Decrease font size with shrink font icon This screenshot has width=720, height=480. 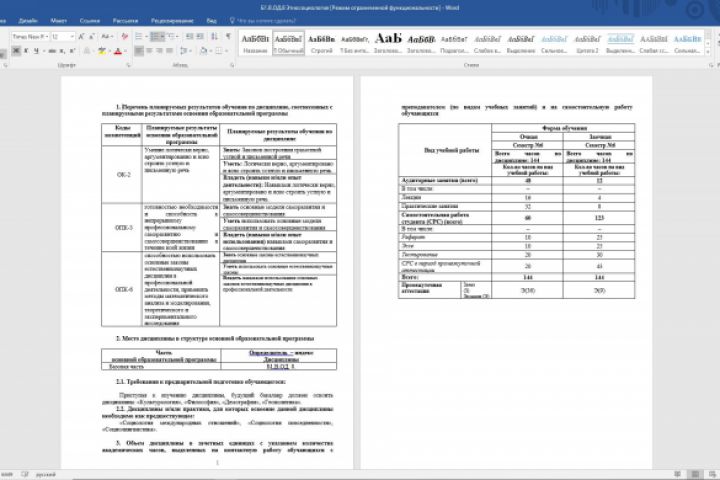pyautogui.click(x=91, y=36)
